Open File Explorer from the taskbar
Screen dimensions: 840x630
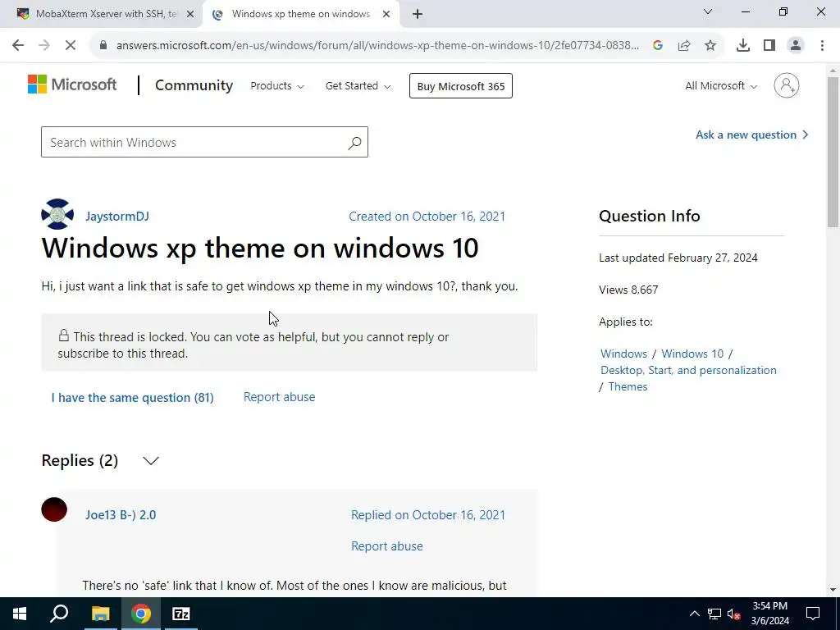(x=100, y=614)
